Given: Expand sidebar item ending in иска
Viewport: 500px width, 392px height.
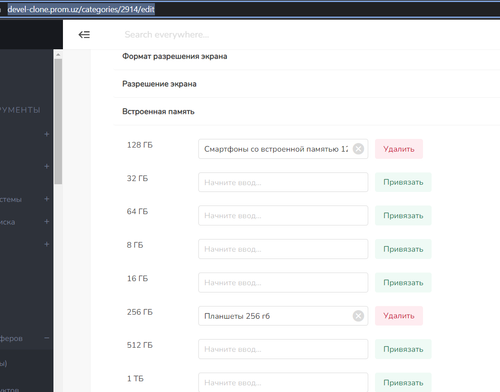Looking at the screenshot, I should (47, 221).
